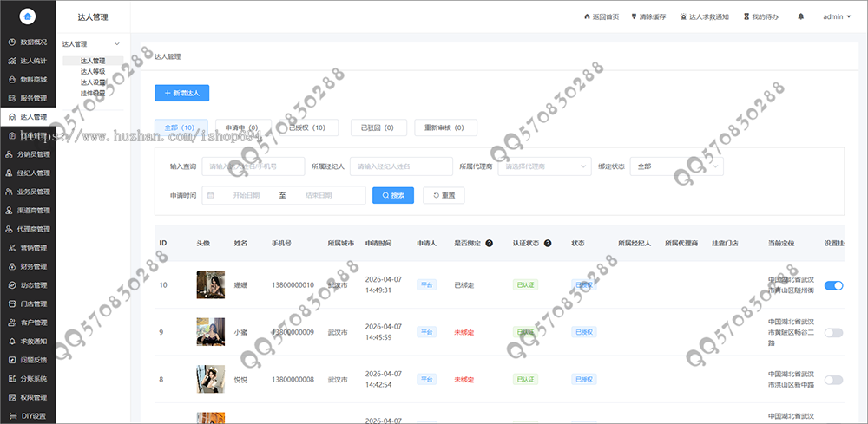868x424 pixels.
Task: Click 平台 tag in row ID 10
Action: click(x=427, y=285)
